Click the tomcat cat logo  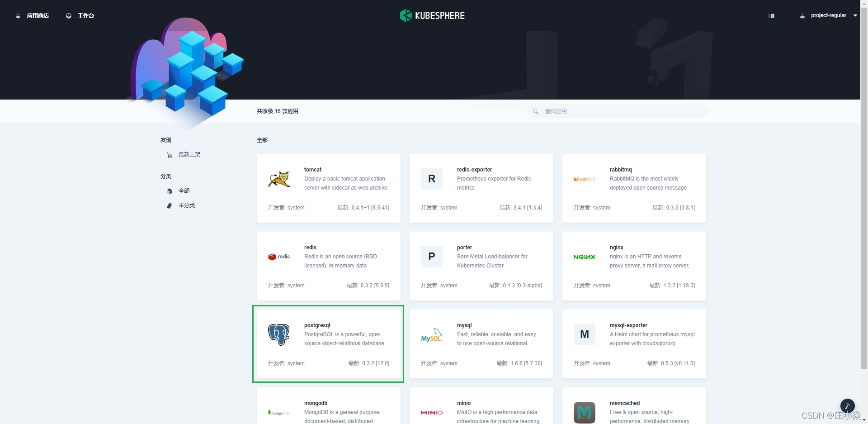[x=279, y=179]
